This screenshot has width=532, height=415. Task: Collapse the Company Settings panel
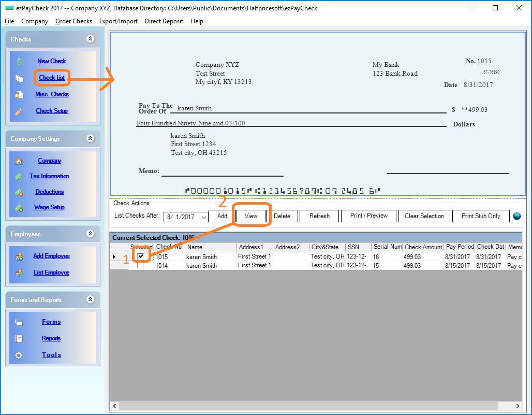click(x=91, y=138)
